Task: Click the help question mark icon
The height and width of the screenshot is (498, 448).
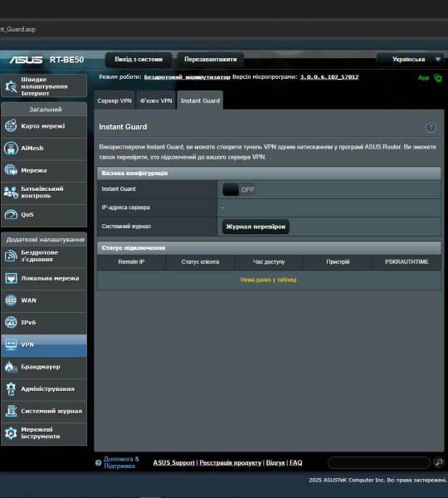Action: click(x=431, y=128)
